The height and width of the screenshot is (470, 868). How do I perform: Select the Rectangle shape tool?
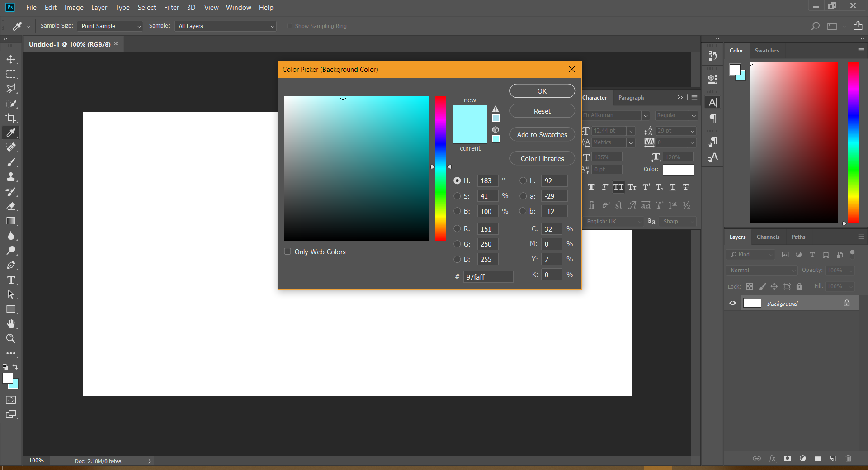[11, 309]
